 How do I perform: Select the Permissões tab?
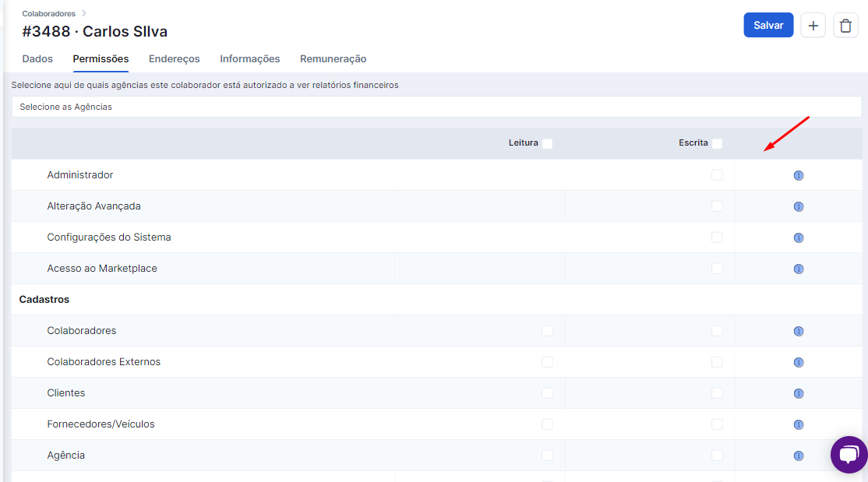point(101,58)
